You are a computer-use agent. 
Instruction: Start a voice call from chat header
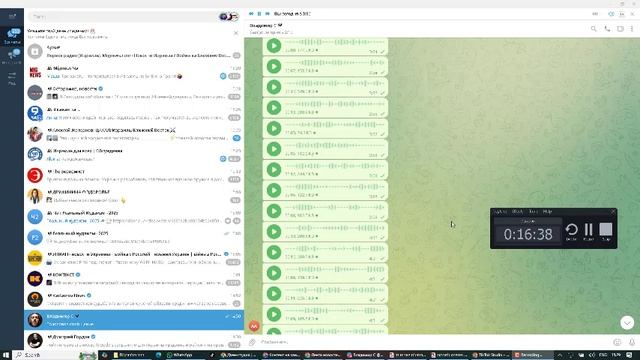[607, 29]
